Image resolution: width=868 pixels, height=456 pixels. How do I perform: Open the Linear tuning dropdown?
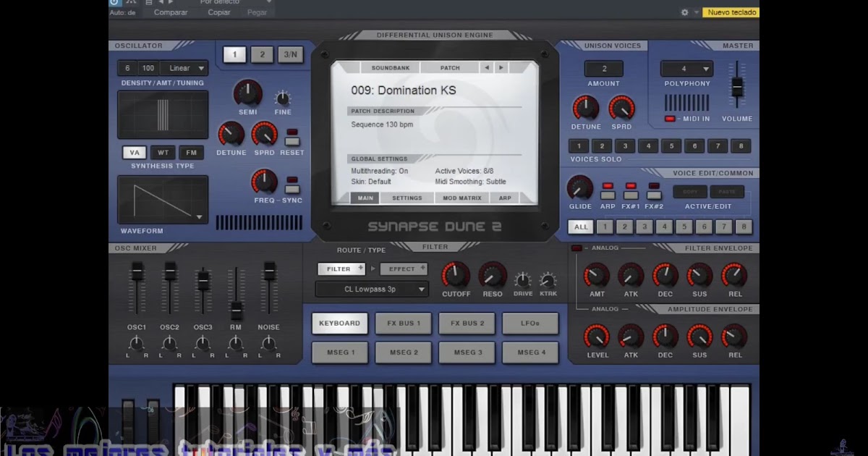184,68
